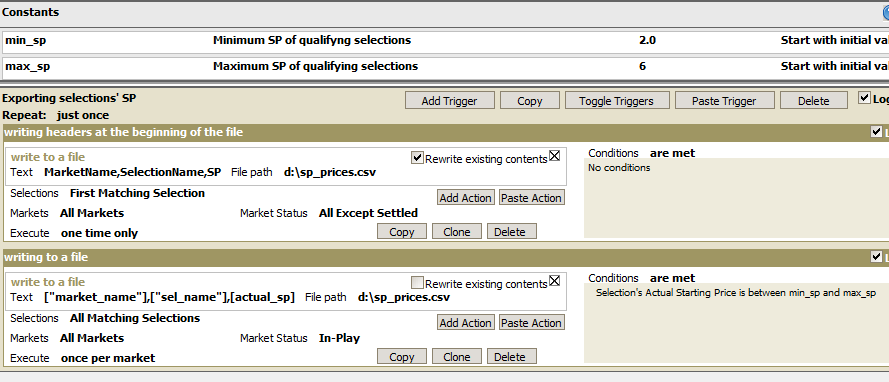Click Add Action in writing to a file trigger
The image size is (889, 382).
pyautogui.click(x=465, y=322)
